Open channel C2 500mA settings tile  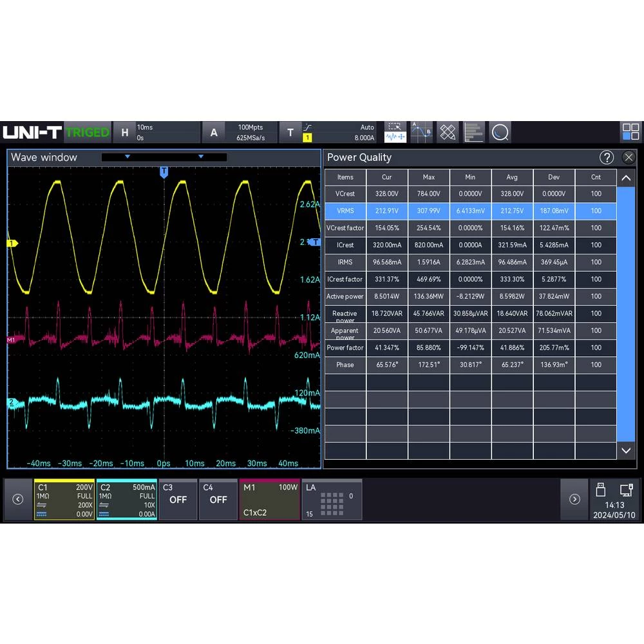tap(127, 500)
